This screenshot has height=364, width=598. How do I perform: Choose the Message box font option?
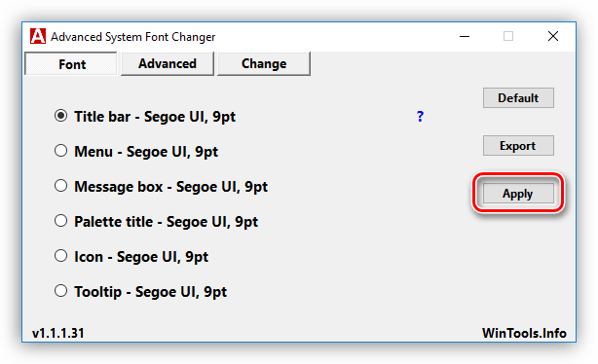click(60, 186)
